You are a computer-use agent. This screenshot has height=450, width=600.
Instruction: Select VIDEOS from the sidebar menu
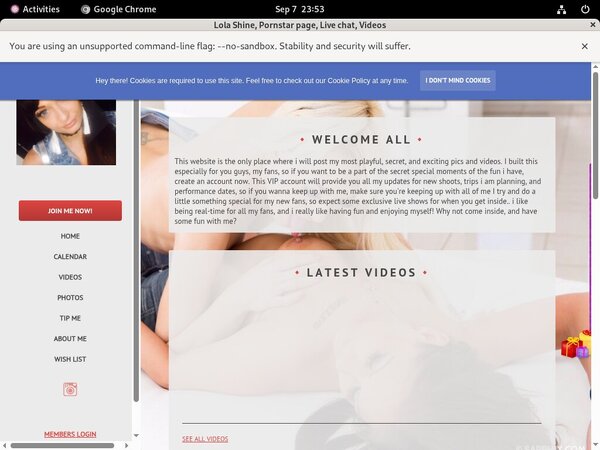coord(70,277)
